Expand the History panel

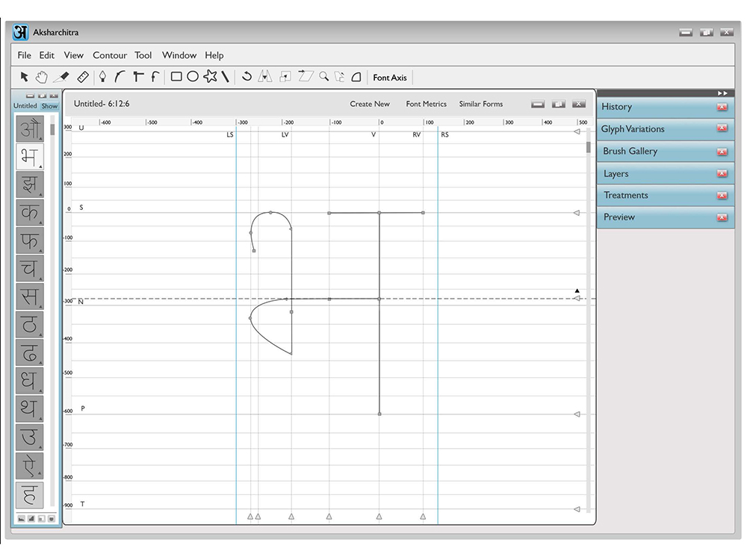(666, 107)
